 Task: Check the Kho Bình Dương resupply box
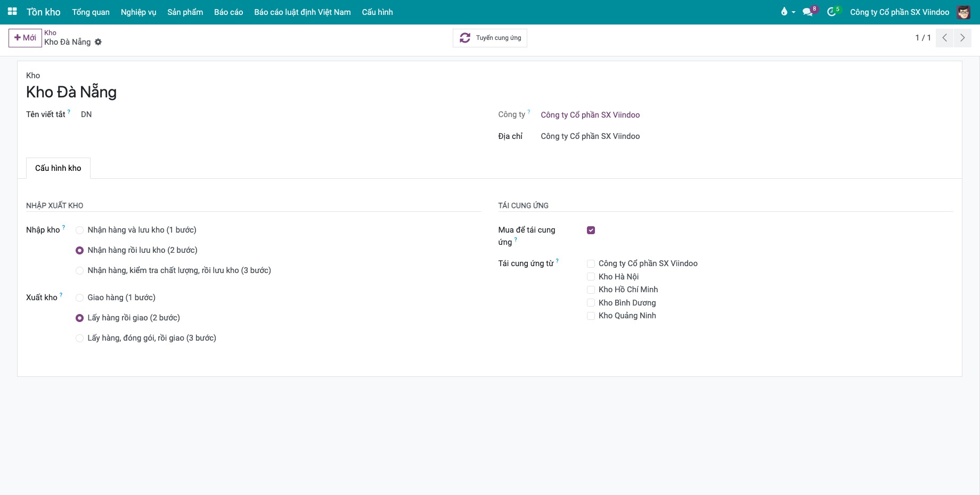click(591, 303)
